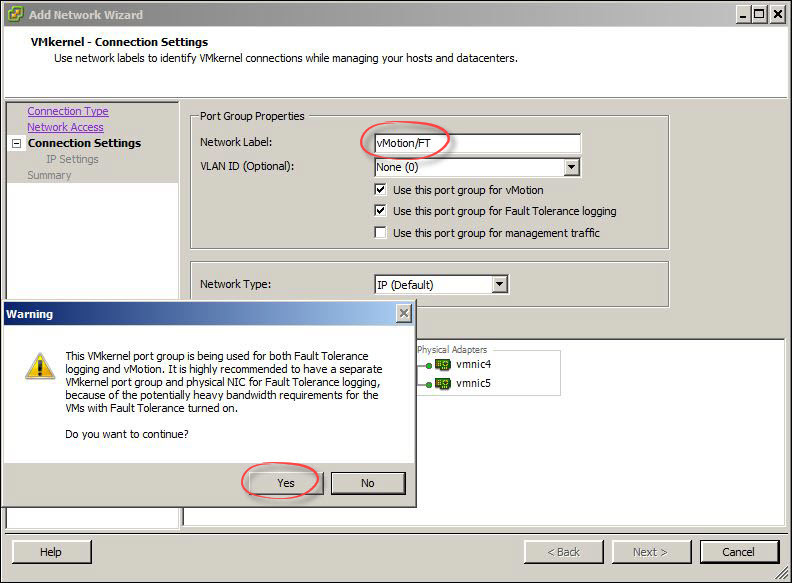Select the vmnic4 network adapter icon
The width and height of the screenshot is (792, 583).
(x=442, y=364)
